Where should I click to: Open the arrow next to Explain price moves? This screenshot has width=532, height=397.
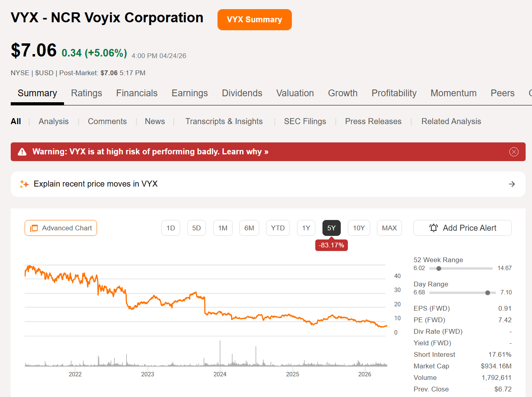tap(512, 184)
